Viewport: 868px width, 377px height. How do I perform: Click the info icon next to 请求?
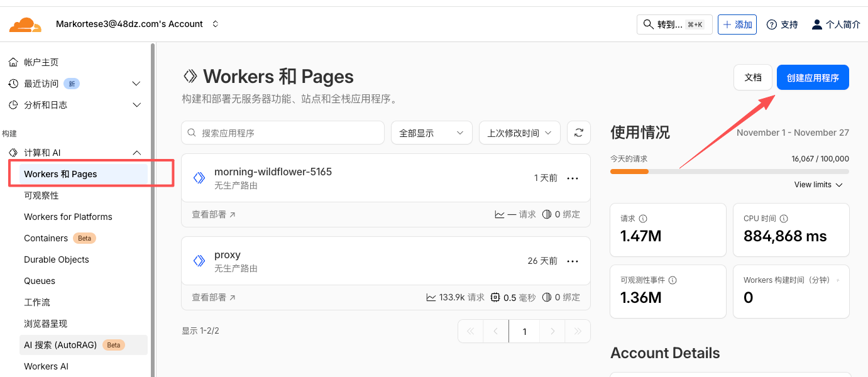642,219
